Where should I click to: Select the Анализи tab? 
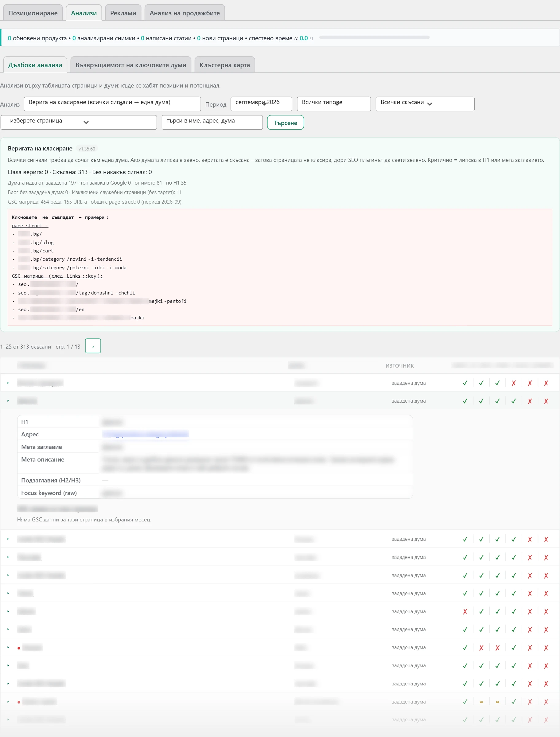[84, 13]
